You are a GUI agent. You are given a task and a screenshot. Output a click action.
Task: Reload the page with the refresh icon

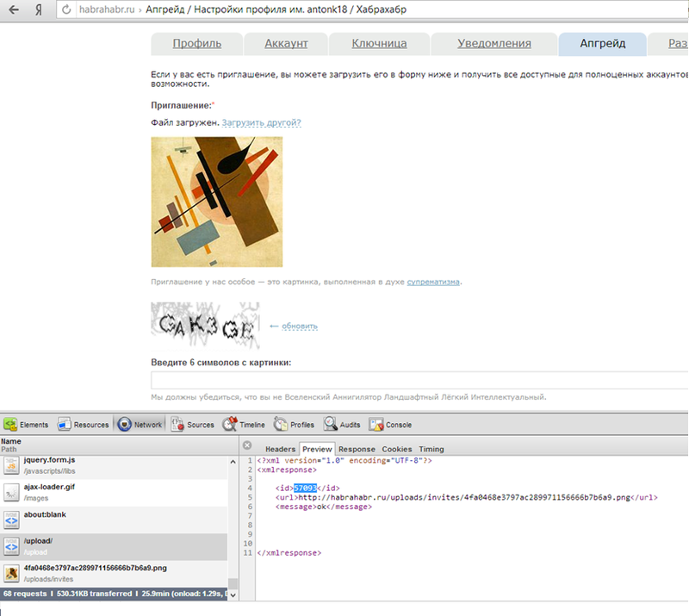66,9
